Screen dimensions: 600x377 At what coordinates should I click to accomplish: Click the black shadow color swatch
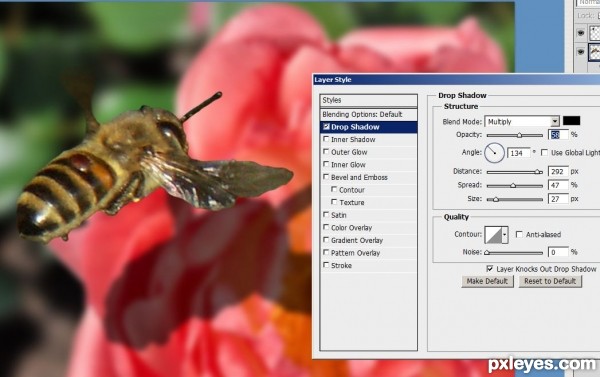tap(571, 121)
